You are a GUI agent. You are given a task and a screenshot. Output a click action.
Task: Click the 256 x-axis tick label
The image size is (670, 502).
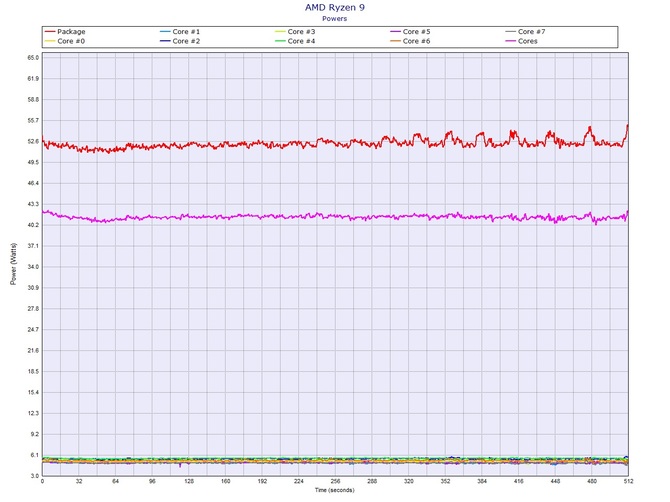point(335,481)
